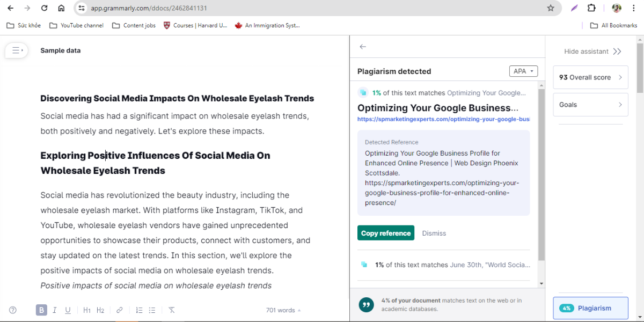Open the help question mark icon
Screen dimensions: 644x322
(x=13, y=310)
